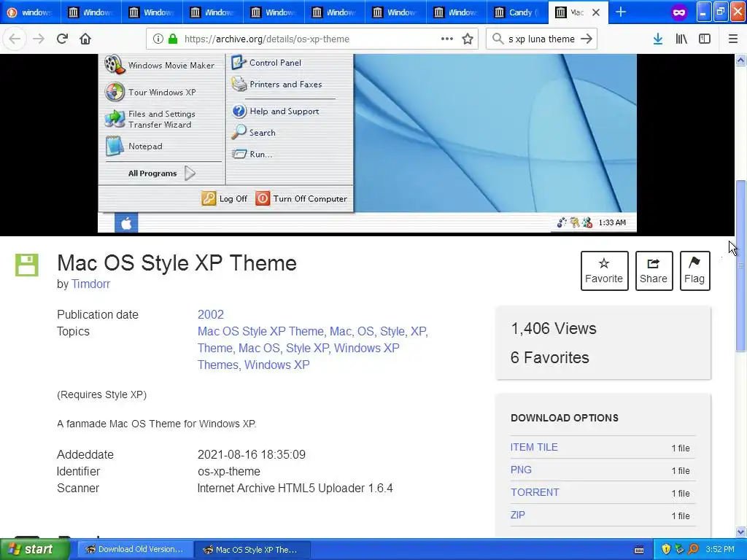
Task: Reload the current page
Action: (x=62, y=39)
